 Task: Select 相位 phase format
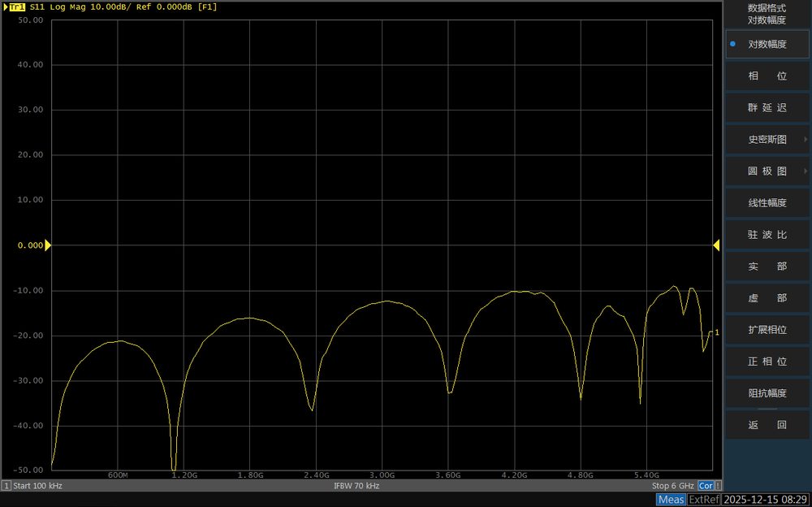pyautogui.click(x=767, y=76)
